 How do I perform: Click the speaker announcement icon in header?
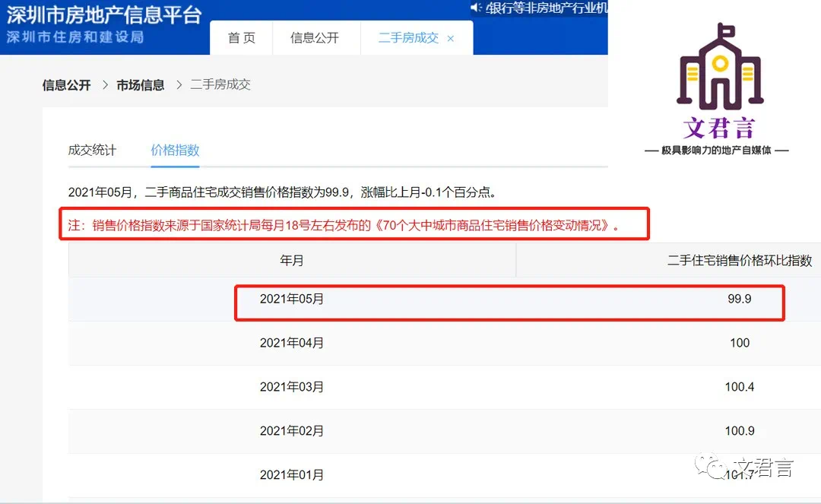click(x=475, y=8)
